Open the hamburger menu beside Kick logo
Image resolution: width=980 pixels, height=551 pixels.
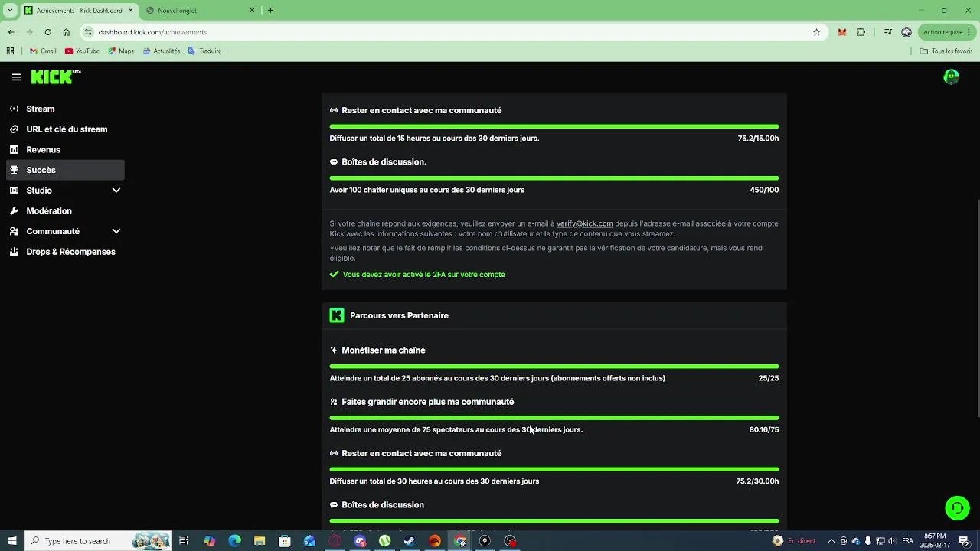click(x=16, y=77)
